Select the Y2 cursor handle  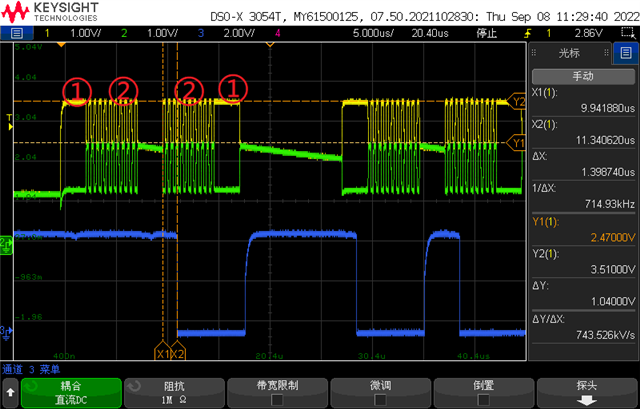pyautogui.click(x=517, y=101)
